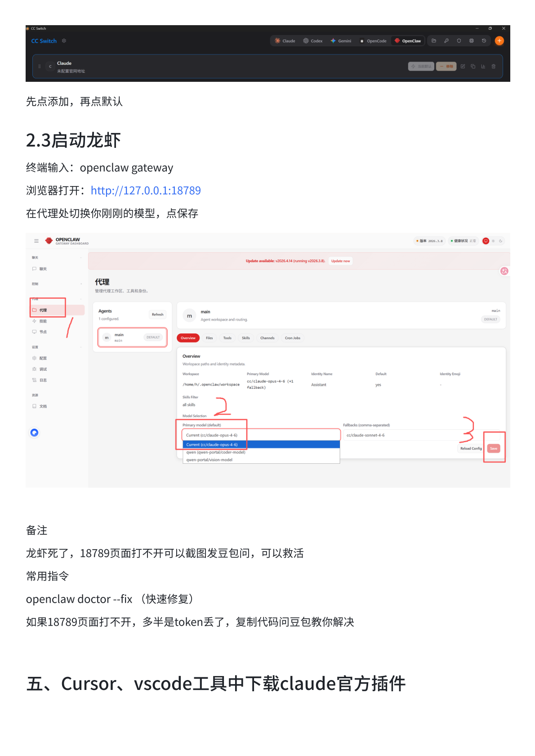
Task: Click the Update now button
Action: [340, 261]
